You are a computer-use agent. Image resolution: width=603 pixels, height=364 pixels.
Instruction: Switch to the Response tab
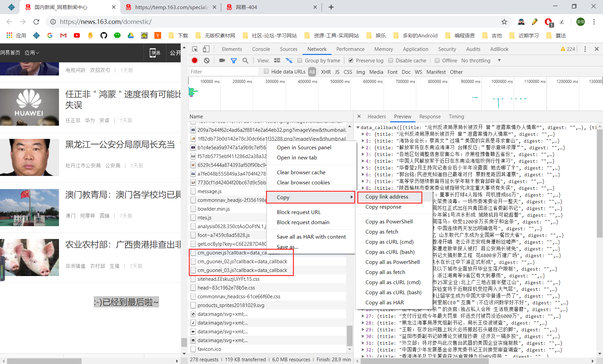click(x=430, y=116)
